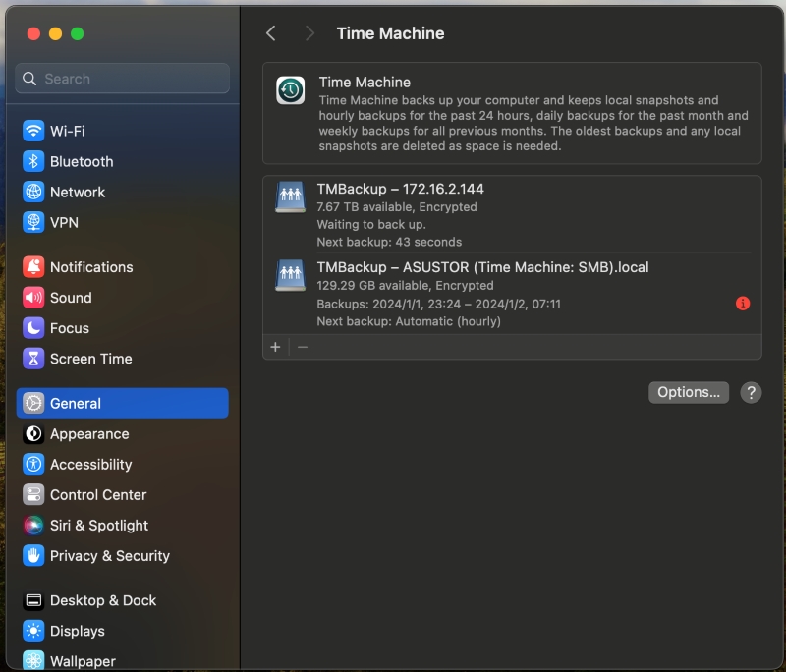Select the Bluetooth sidebar label

pyautogui.click(x=82, y=162)
